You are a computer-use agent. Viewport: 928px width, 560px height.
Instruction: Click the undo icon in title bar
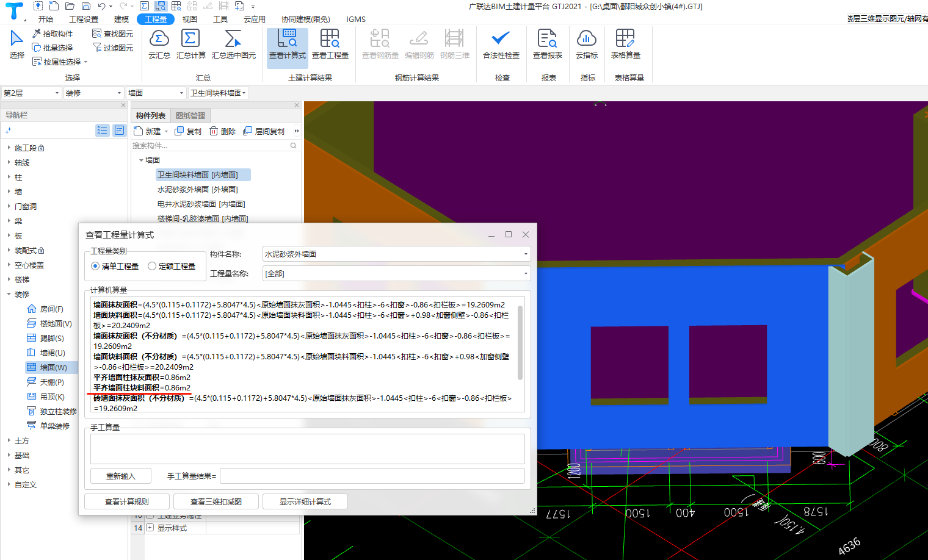coord(101,6)
